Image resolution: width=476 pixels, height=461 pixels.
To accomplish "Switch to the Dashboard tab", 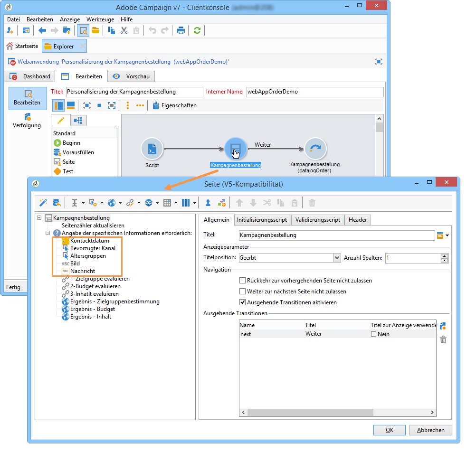I will [30, 76].
